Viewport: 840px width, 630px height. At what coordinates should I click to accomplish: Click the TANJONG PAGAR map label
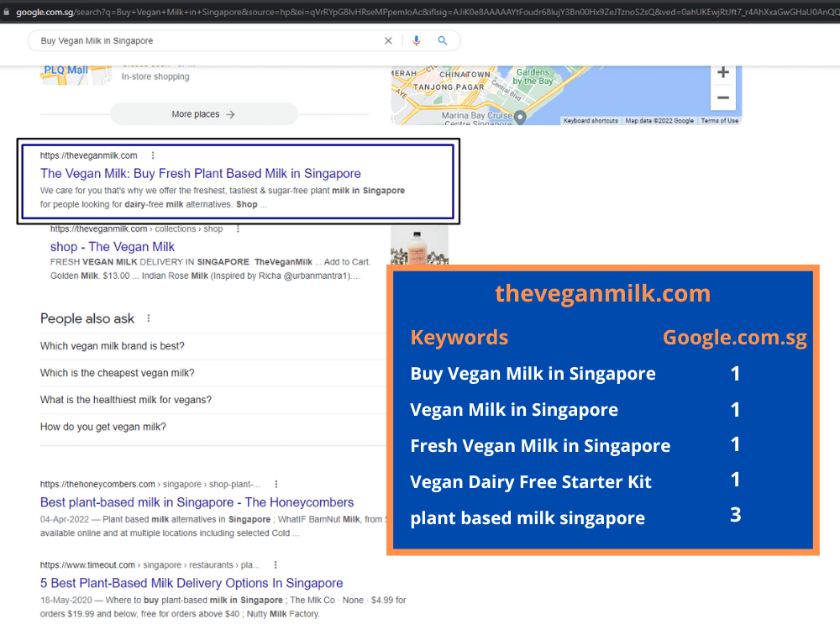[x=449, y=87]
